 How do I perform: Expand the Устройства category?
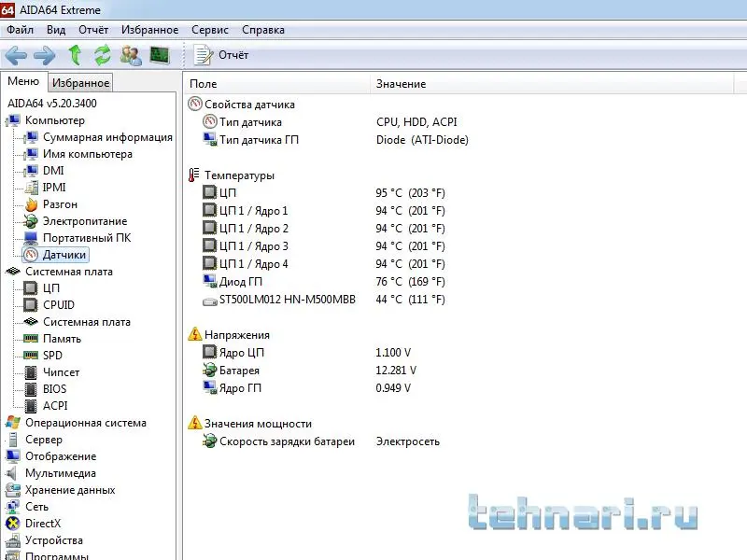[x=54, y=540]
